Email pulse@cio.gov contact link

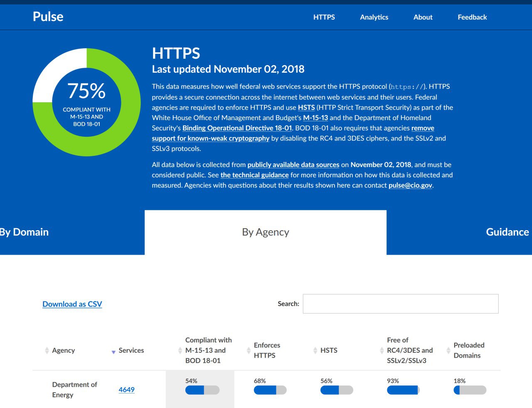coord(410,185)
